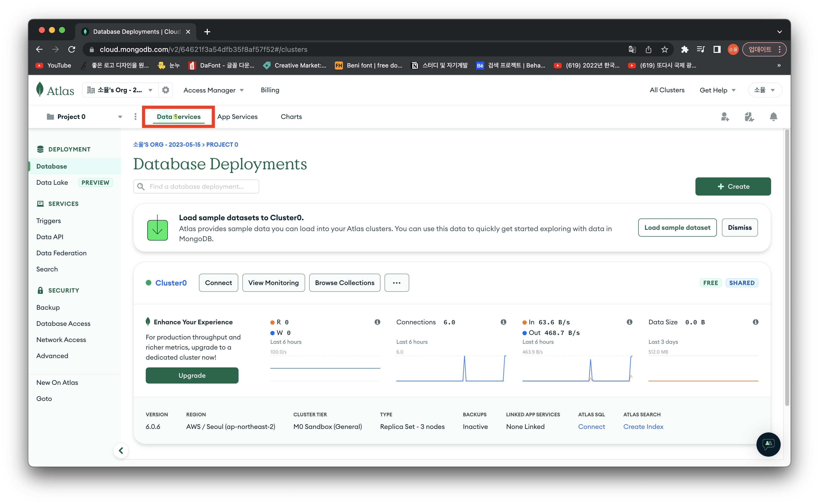Switch to the Charts tab
The height and width of the screenshot is (504, 819).
click(x=291, y=117)
